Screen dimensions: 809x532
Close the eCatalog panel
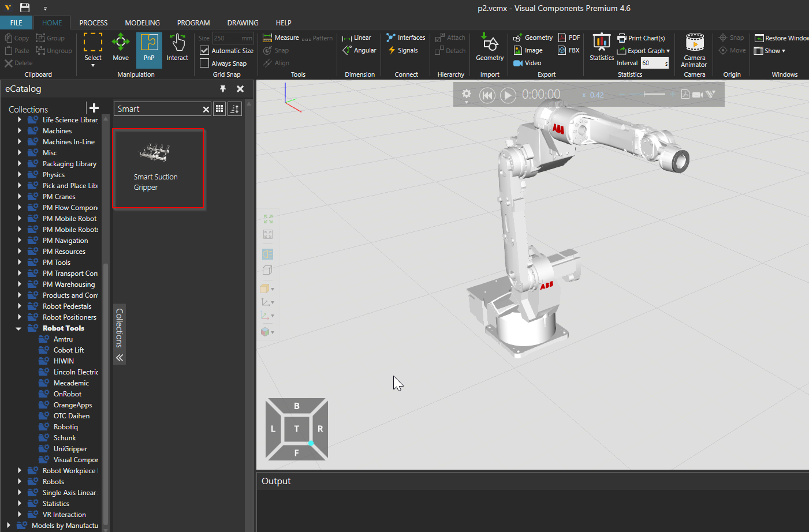tap(240, 89)
